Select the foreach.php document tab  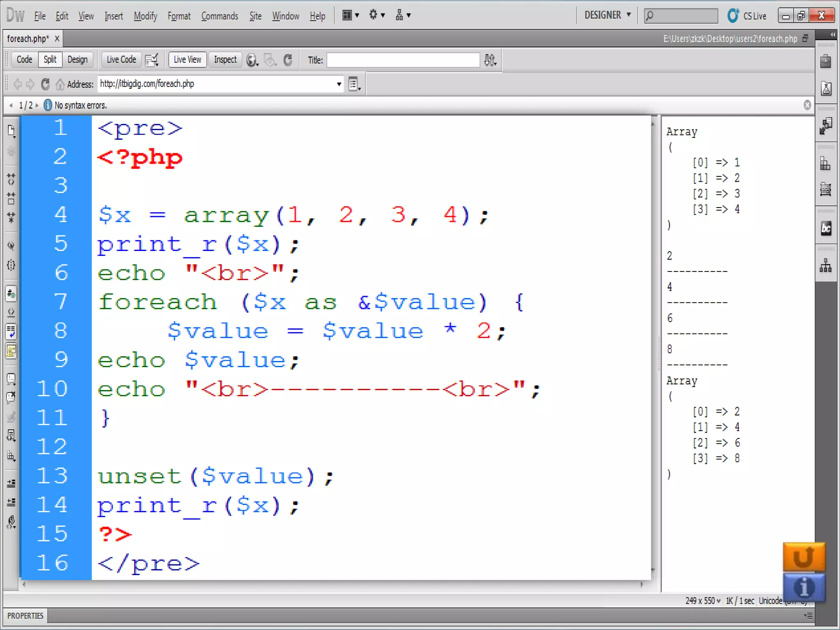pos(27,39)
